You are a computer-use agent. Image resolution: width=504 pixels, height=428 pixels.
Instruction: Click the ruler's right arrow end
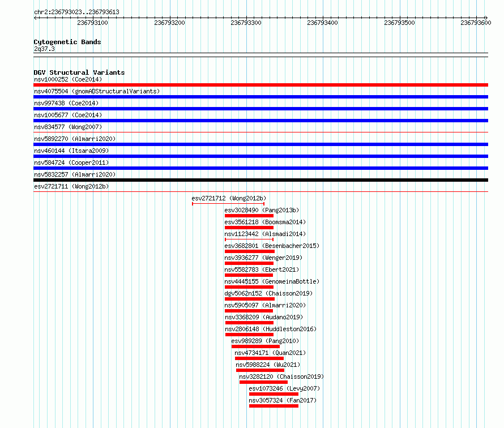click(486, 18)
